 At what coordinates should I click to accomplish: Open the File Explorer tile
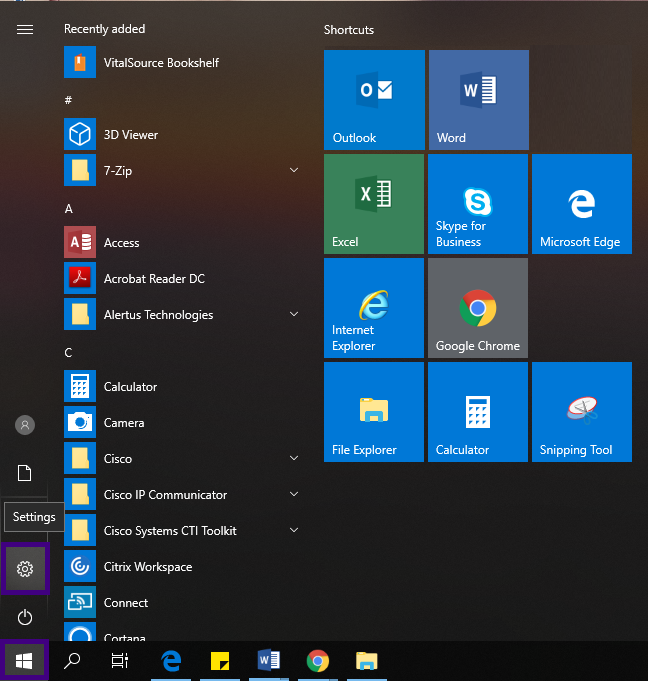374,412
